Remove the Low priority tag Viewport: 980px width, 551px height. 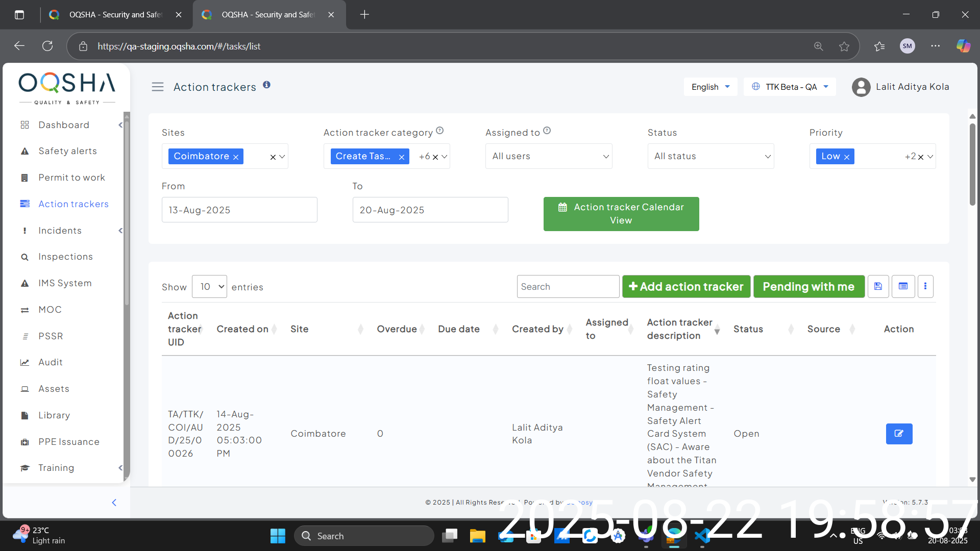847,157
